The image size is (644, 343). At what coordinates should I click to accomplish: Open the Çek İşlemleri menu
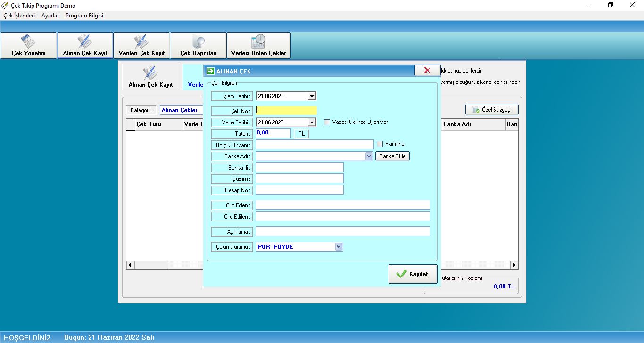(19, 16)
